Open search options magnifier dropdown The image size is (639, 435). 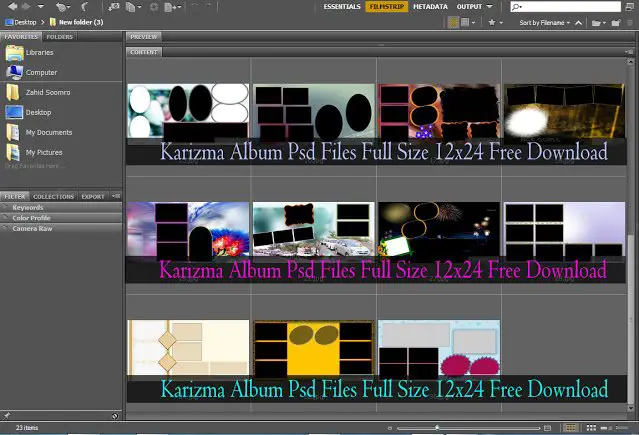[x=517, y=7]
